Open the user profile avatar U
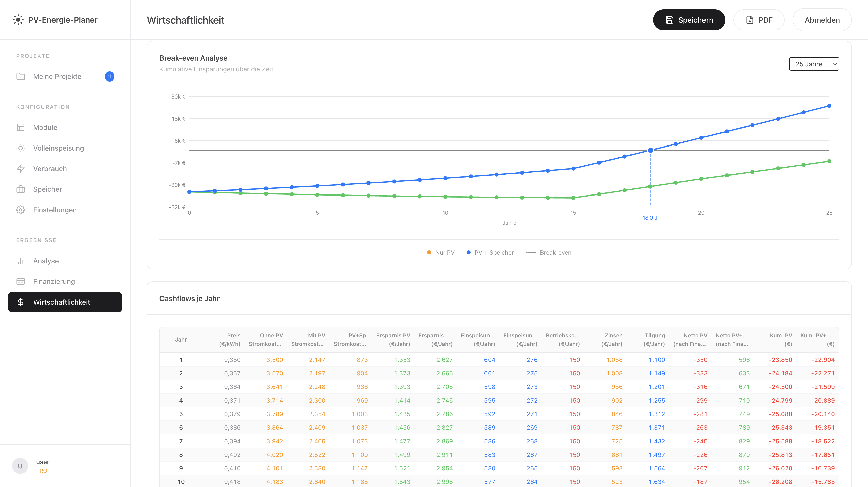The width and height of the screenshot is (868, 487). (x=20, y=466)
